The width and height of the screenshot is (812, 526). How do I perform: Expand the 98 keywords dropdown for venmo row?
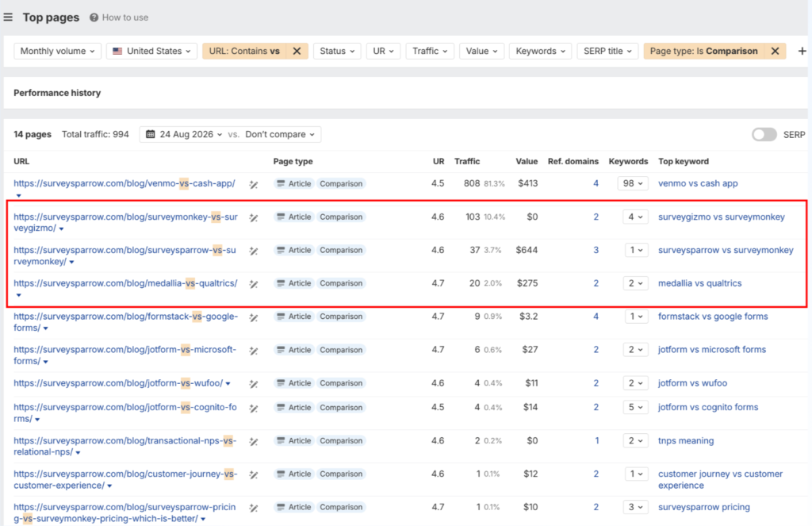(633, 183)
